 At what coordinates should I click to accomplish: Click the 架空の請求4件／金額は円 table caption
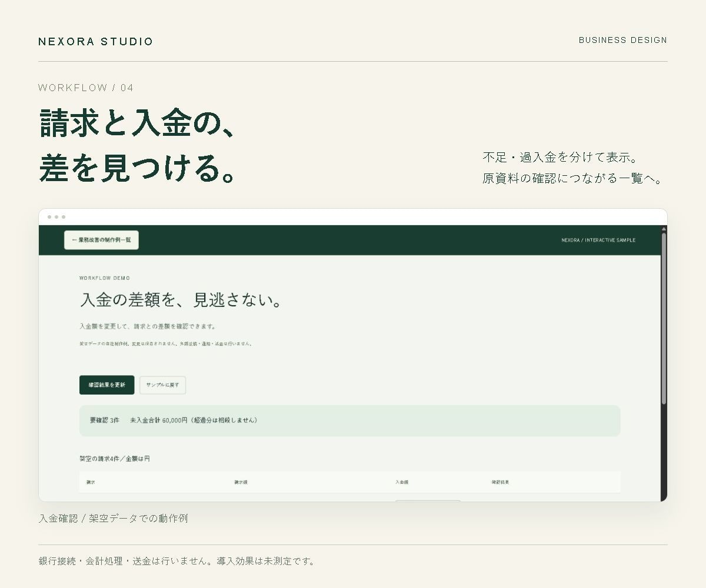pos(115,458)
